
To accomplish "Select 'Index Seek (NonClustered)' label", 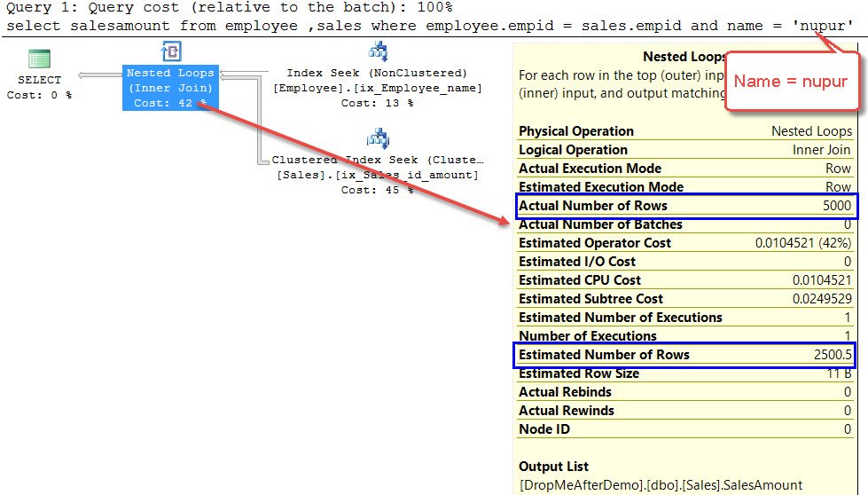I will point(377,73).
